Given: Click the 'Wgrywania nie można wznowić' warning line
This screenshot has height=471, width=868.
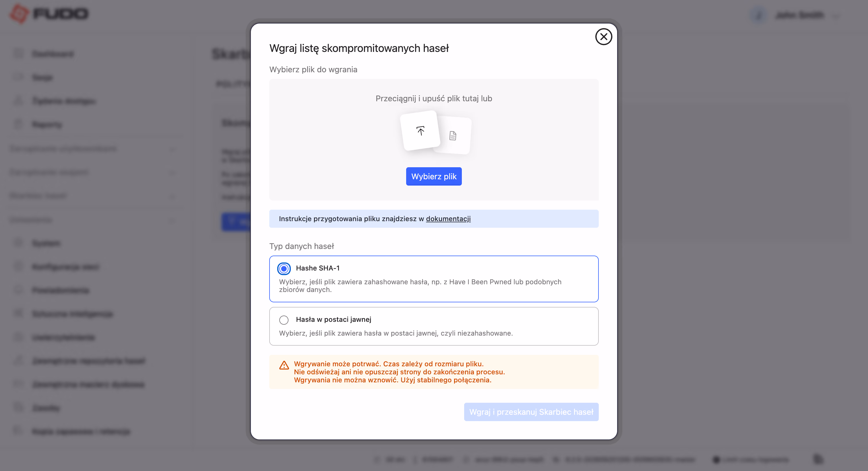Looking at the screenshot, I should point(392,380).
